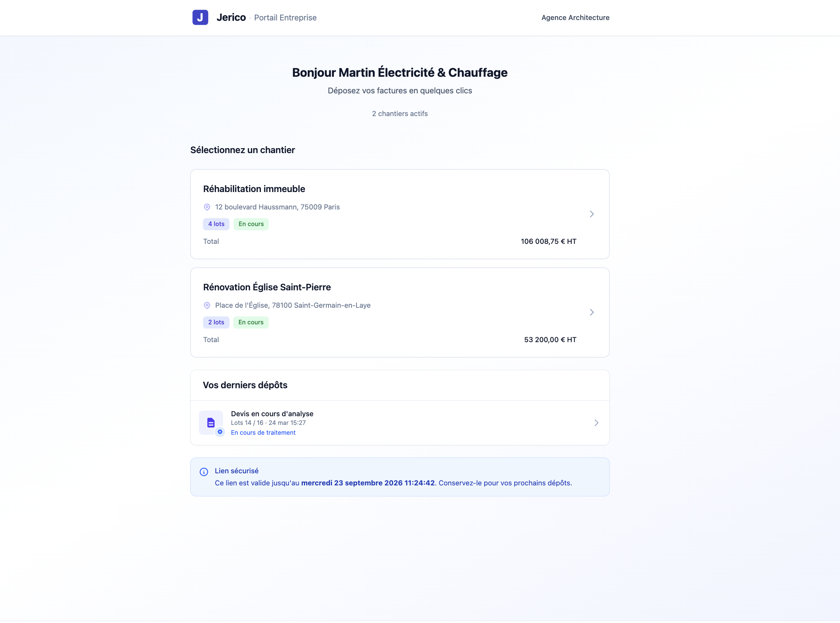This screenshot has height=623, width=840.
Task: Click the 4 lots badge
Action: (216, 224)
